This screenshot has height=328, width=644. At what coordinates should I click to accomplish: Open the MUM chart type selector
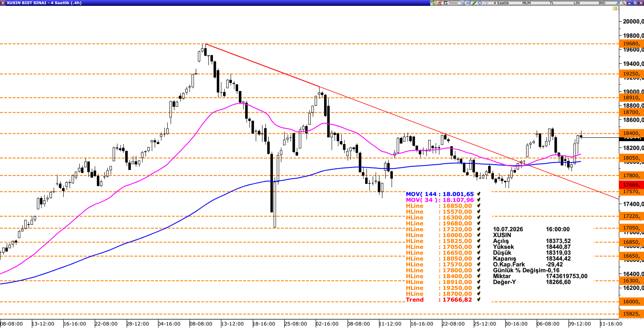click(527, 3)
